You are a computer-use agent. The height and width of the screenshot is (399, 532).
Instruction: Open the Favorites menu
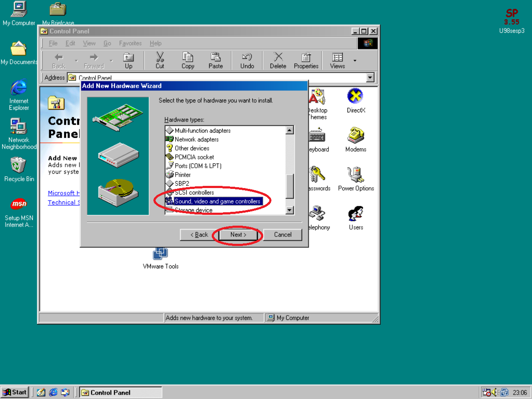point(130,43)
